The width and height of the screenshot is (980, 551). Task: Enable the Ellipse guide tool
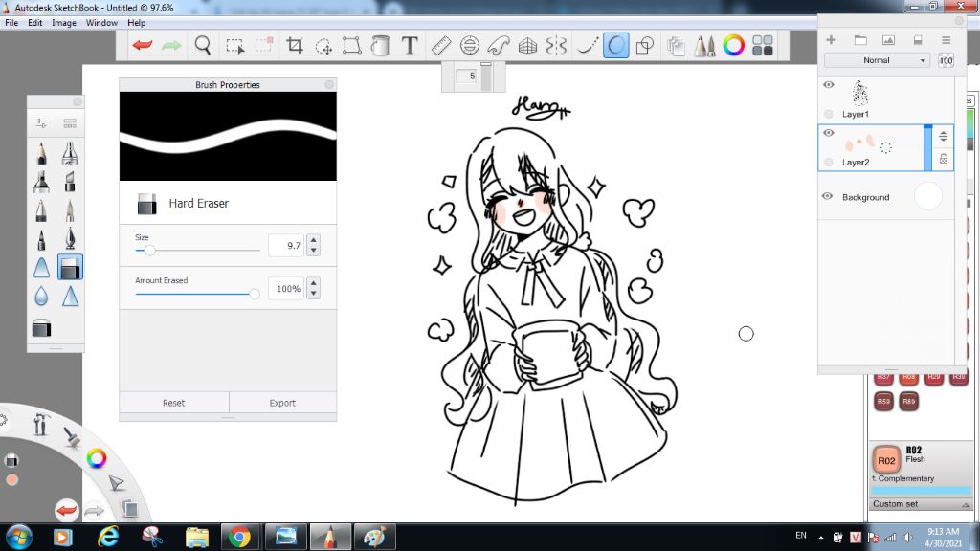[x=469, y=45]
